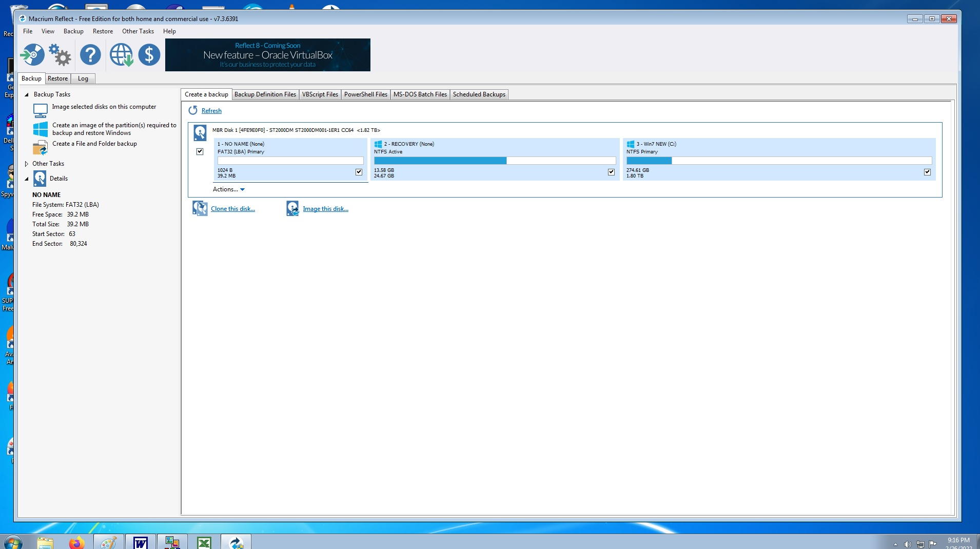Click the Details disk icon in sidebar
The width and height of the screenshot is (980, 549).
point(40,179)
